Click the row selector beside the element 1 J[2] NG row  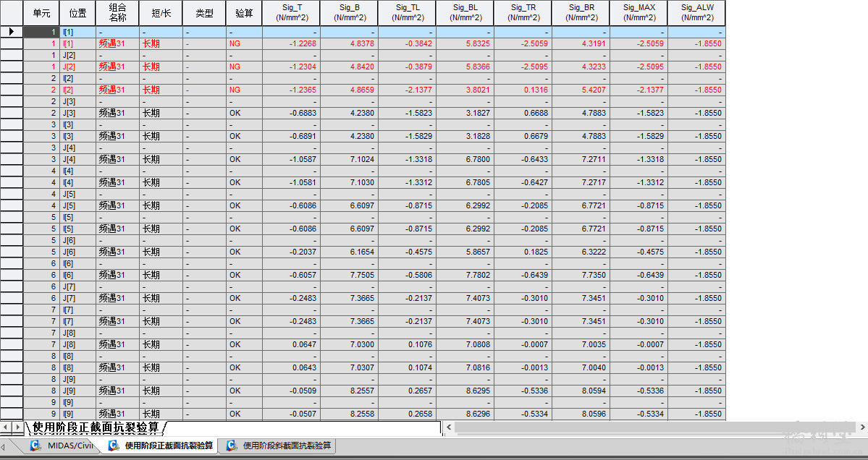(x=12, y=67)
